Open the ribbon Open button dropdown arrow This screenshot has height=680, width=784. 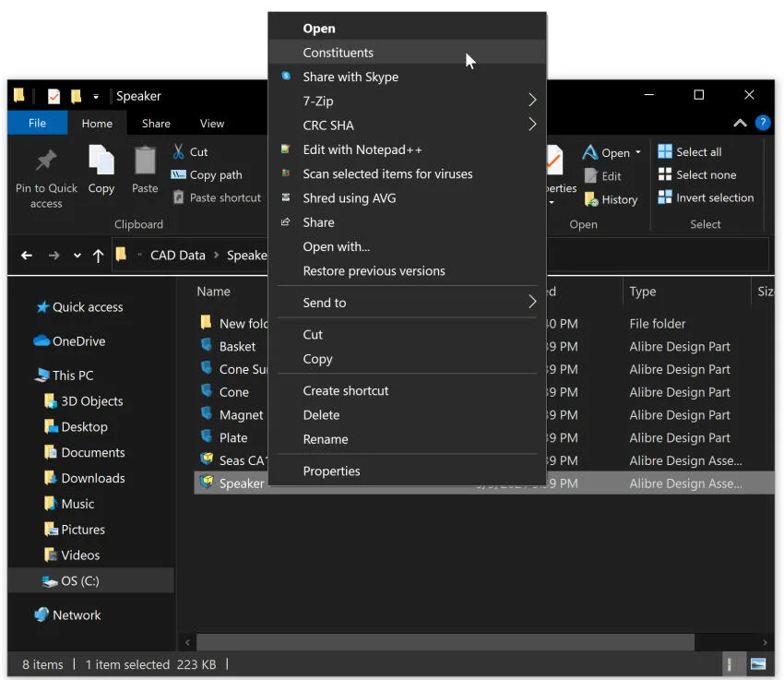click(x=638, y=152)
